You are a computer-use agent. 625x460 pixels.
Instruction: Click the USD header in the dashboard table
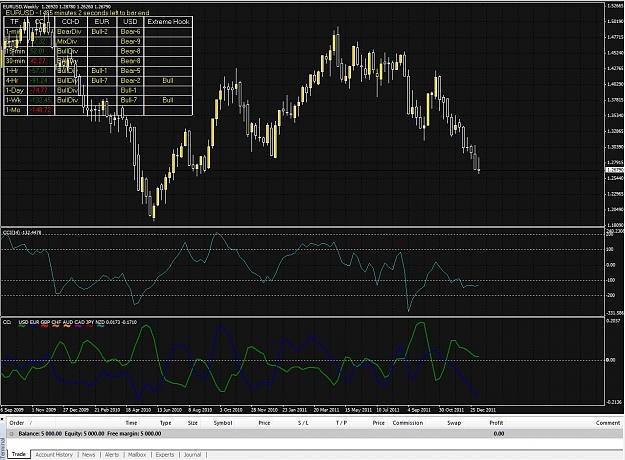pyautogui.click(x=130, y=22)
